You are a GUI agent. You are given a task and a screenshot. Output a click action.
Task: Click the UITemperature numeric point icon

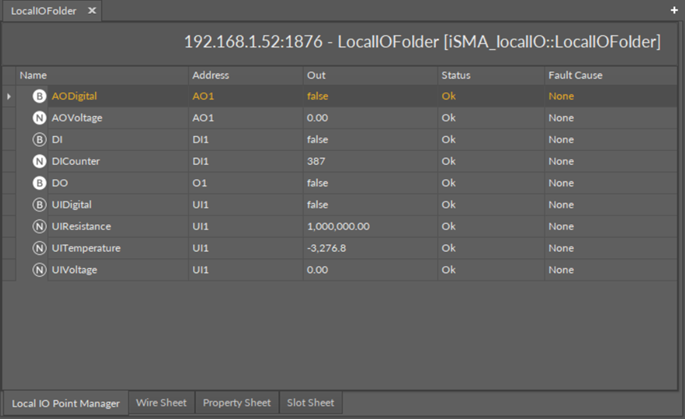point(39,248)
